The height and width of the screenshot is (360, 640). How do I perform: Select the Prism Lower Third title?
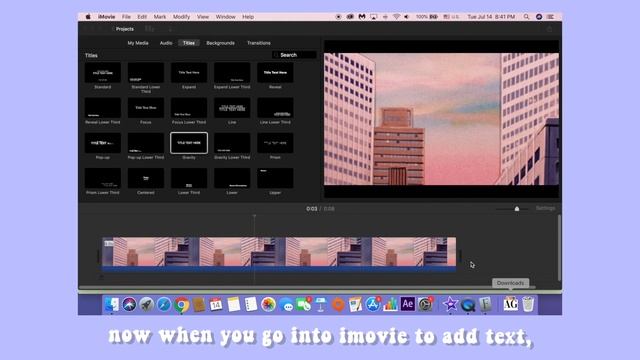pyautogui.click(x=102, y=178)
